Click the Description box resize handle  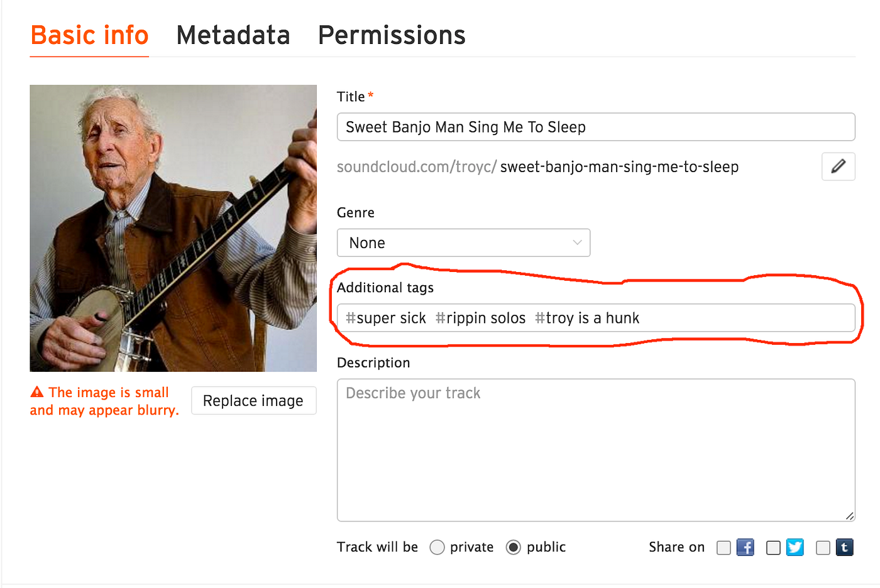tap(849, 516)
